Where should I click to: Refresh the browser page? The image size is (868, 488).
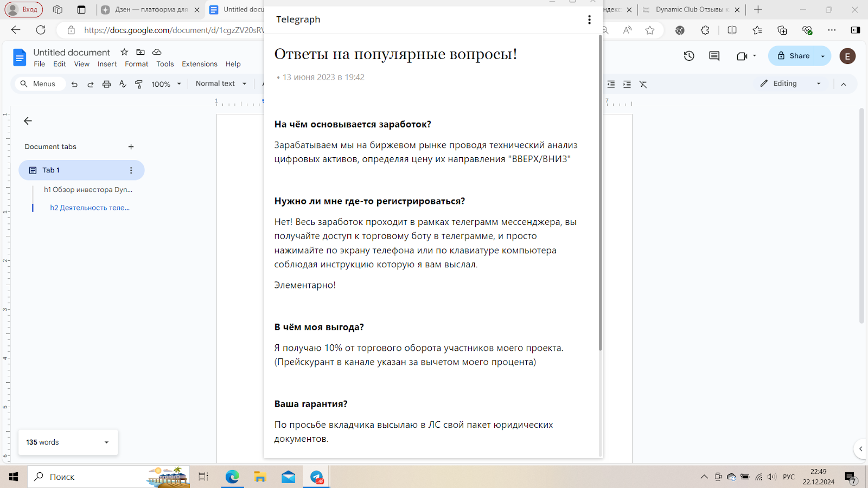click(x=41, y=30)
